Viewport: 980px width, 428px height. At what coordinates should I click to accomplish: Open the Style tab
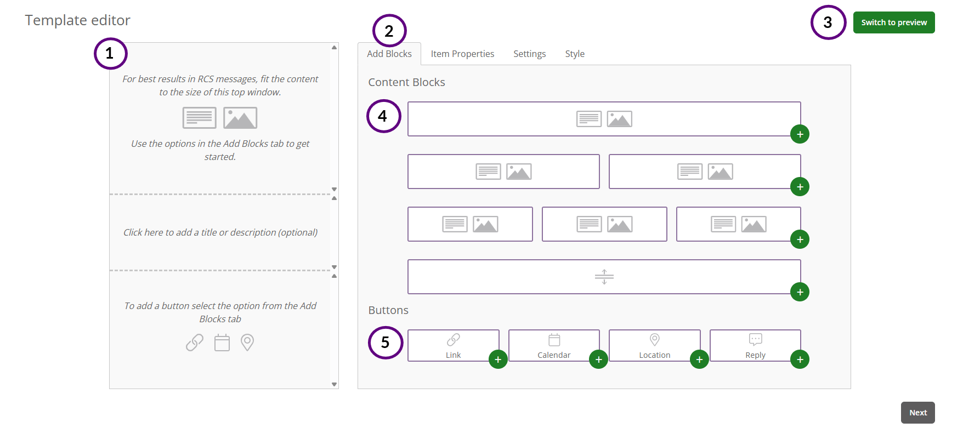point(575,54)
